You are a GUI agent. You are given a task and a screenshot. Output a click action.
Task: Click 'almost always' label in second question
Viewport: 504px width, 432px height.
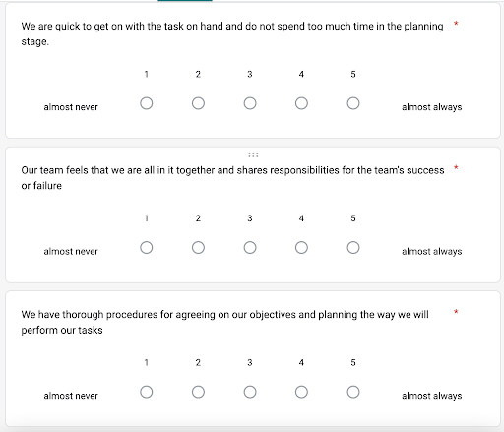[x=432, y=252]
